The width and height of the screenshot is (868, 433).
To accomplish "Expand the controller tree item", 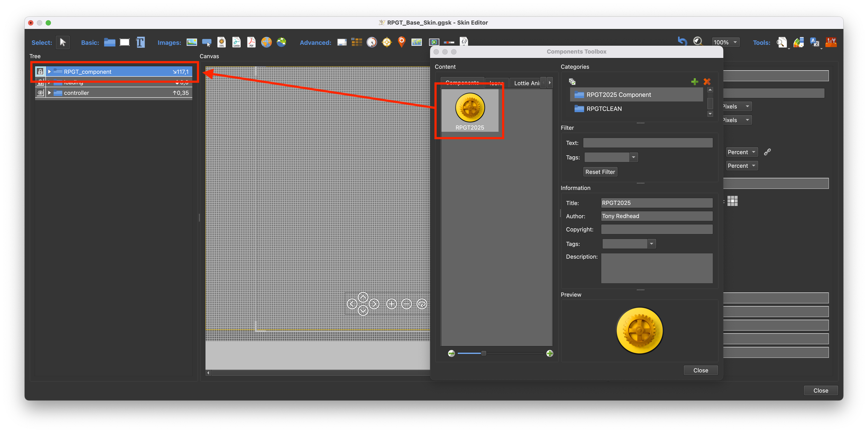I will [x=49, y=93].
